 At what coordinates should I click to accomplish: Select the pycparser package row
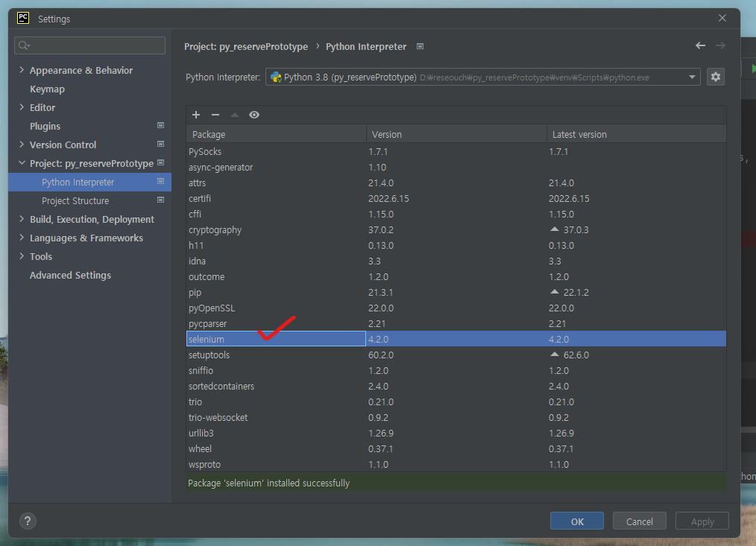pyautogui.click(x=456, y=324)
